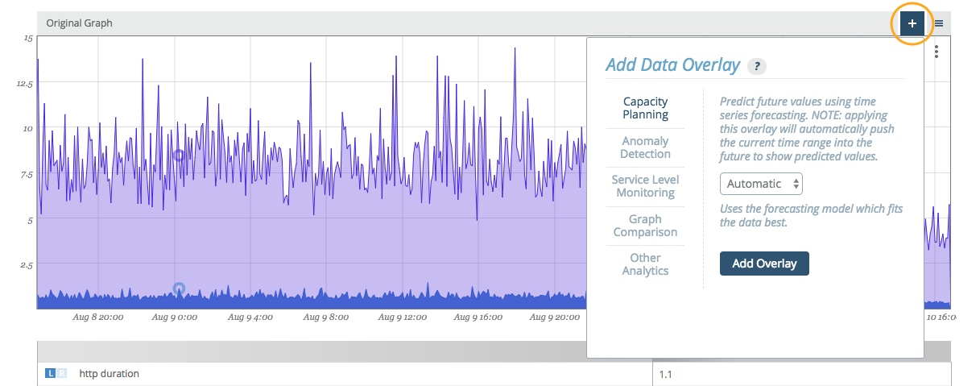The image size is (980, 386).
Task: Toggle the L axis badge for http duration
Action: [x=50, y=374]
